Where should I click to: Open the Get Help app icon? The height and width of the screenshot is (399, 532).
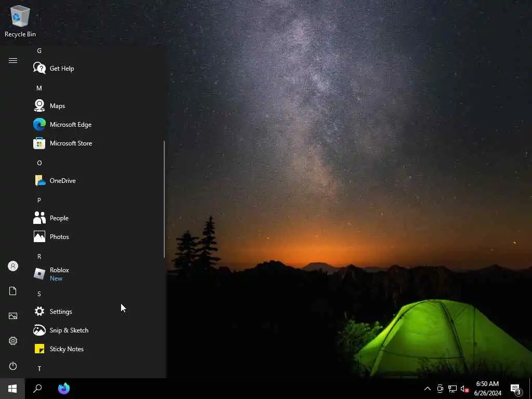[39, 68]
